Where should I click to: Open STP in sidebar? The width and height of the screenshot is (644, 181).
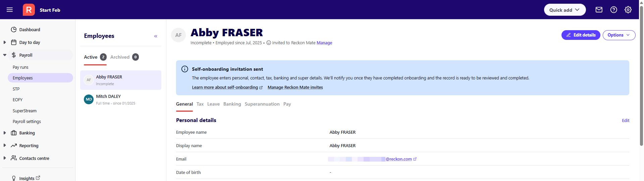(x=16, y=89)
